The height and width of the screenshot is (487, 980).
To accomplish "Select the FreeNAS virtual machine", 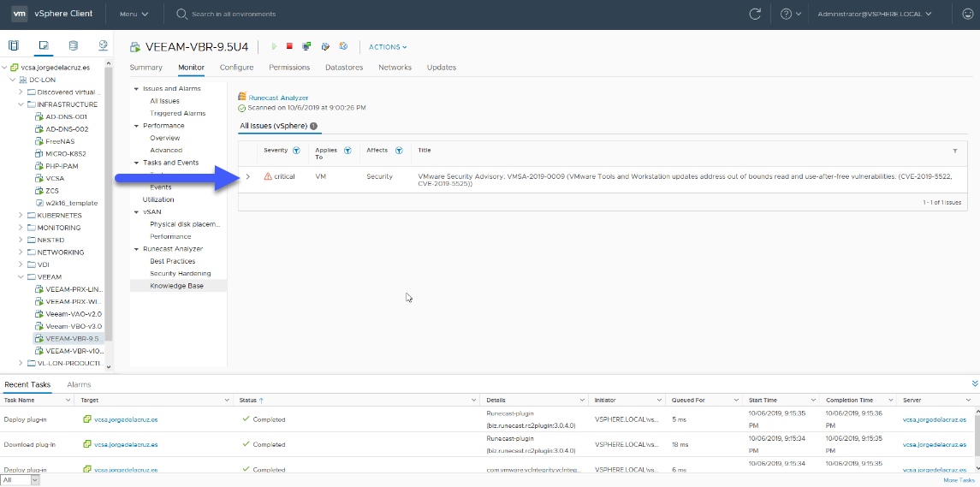I will (x=60, y=141).
